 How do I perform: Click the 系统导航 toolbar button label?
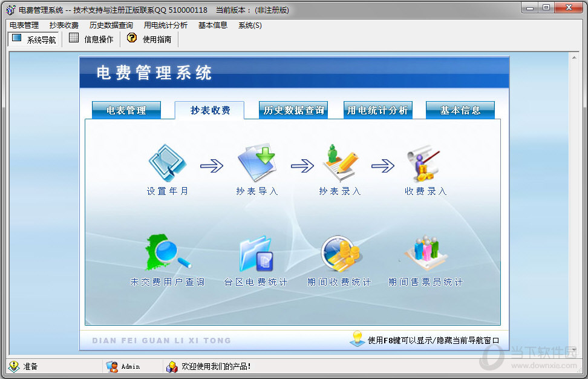[x=41, y=39]
